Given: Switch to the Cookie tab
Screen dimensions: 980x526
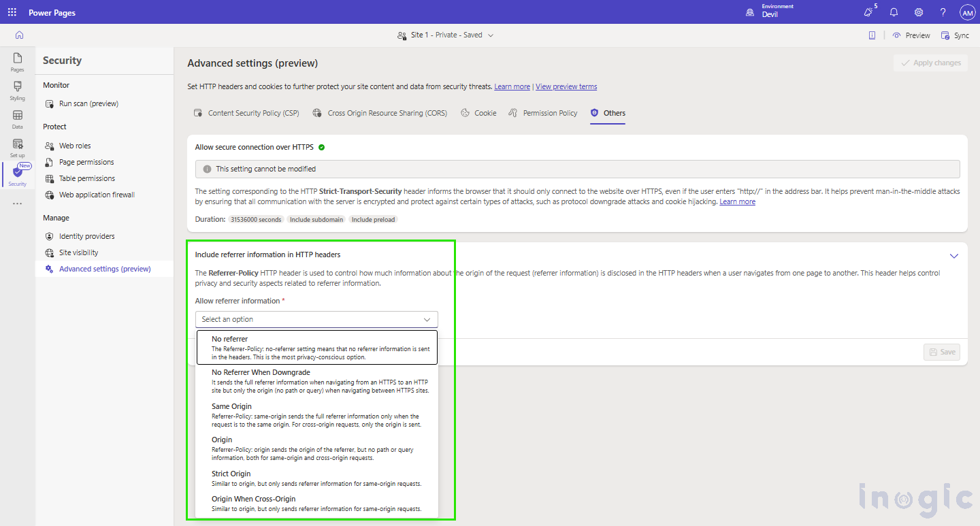Looking at the screenshot, I should (478, 113).
